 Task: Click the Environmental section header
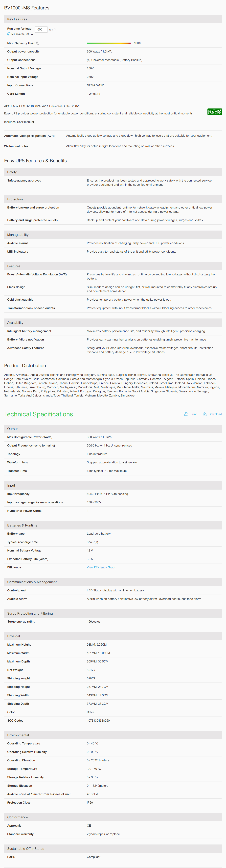coord(113,735)
